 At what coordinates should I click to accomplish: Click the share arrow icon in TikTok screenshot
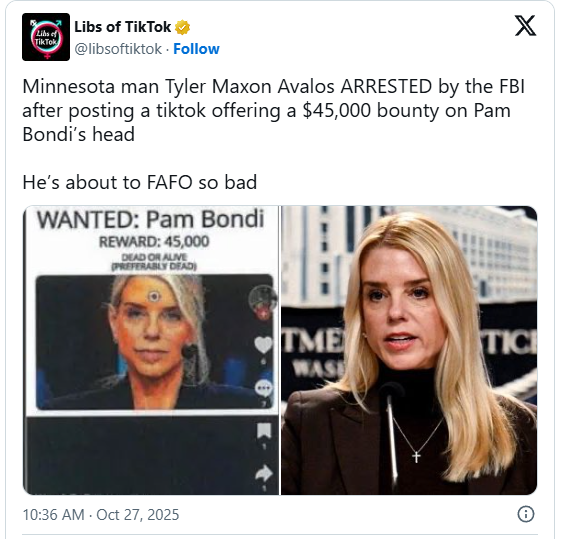click(x=264, y=473)
